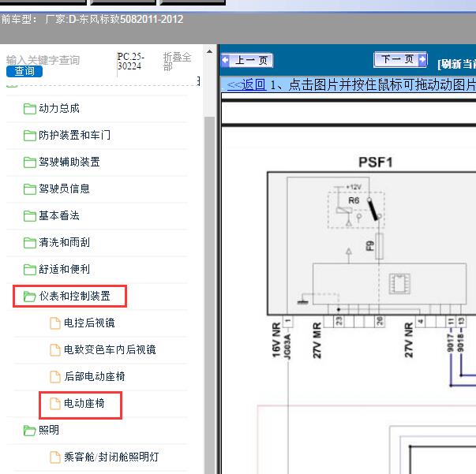Go to next page with 下一页
476x474 pixels.
[x=400, y=59]
